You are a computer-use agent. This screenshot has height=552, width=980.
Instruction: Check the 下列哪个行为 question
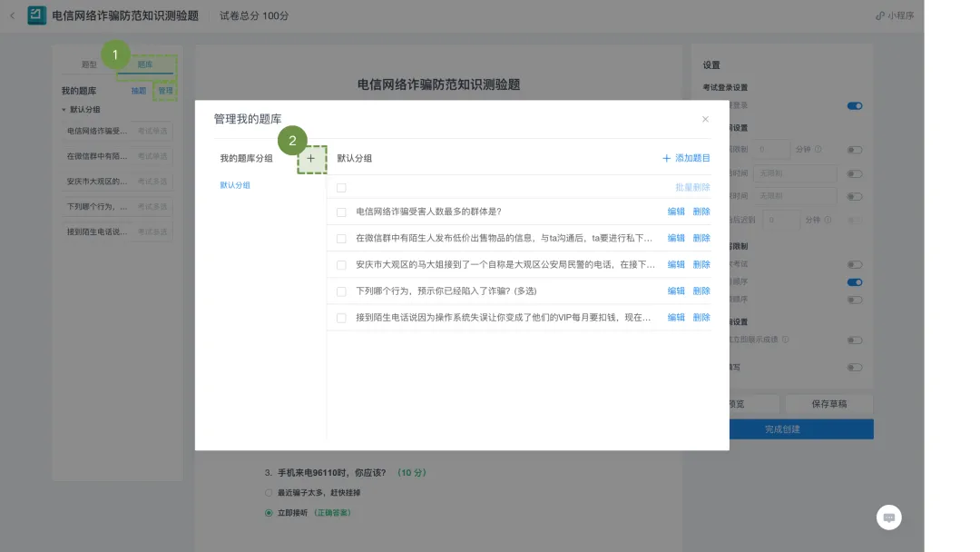[x=341, y=291]
